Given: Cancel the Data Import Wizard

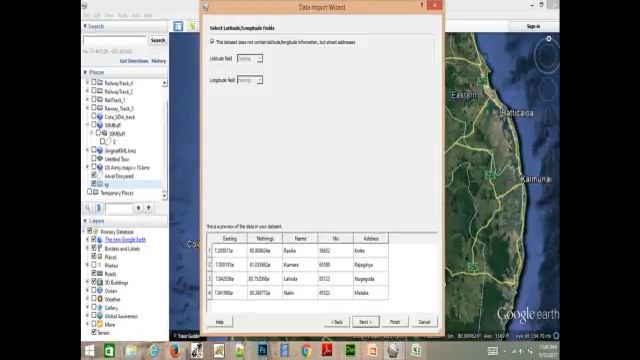Looking at the screenshot, I should point(424,322).
